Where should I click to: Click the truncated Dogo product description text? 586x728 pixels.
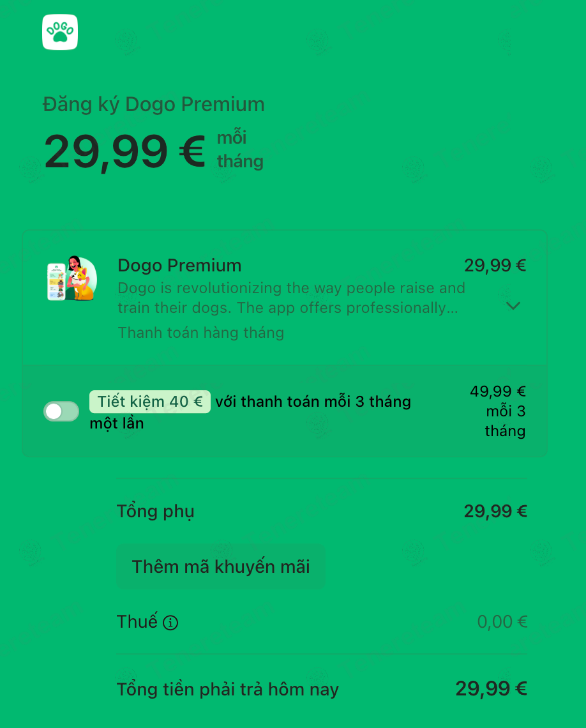pyautogui.click(x=291, y=298)
